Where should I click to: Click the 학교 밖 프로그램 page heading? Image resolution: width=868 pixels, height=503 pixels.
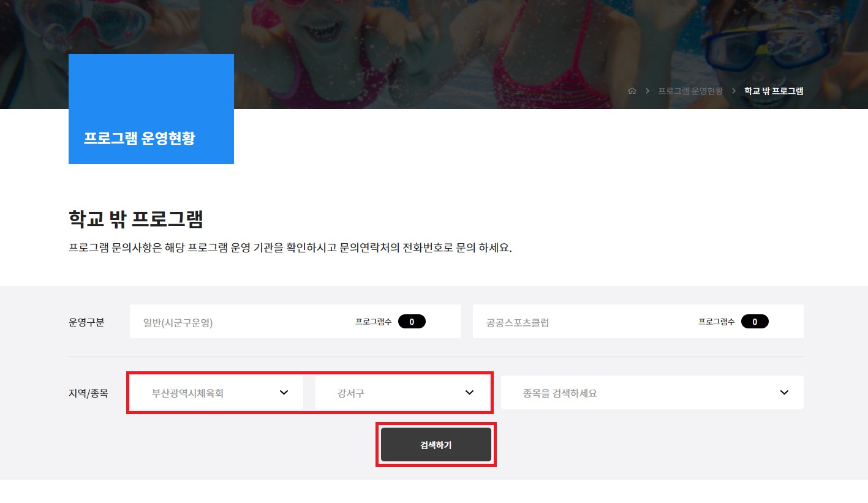tap(136, 219)
